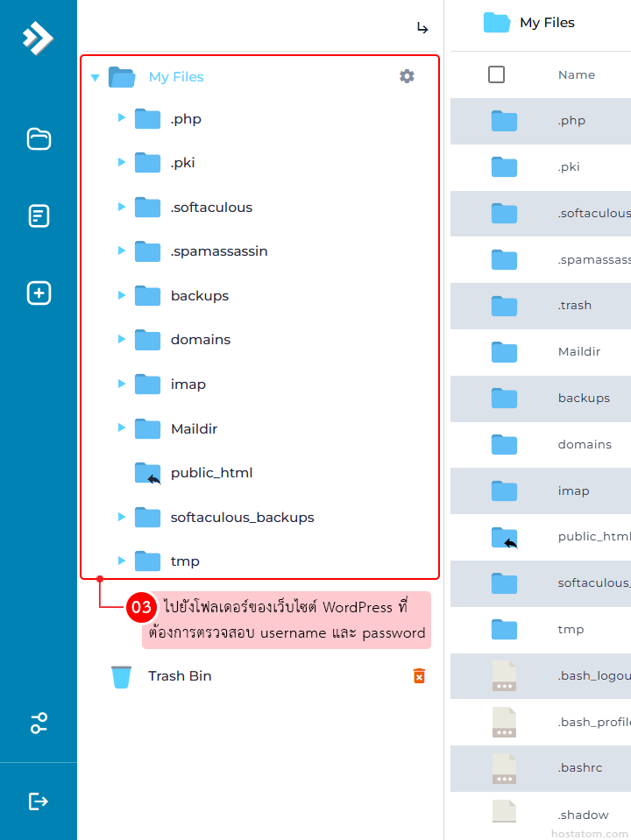Expand the backups folder tree node
Viewport: 631px width, 840px height.
point(122,295)
